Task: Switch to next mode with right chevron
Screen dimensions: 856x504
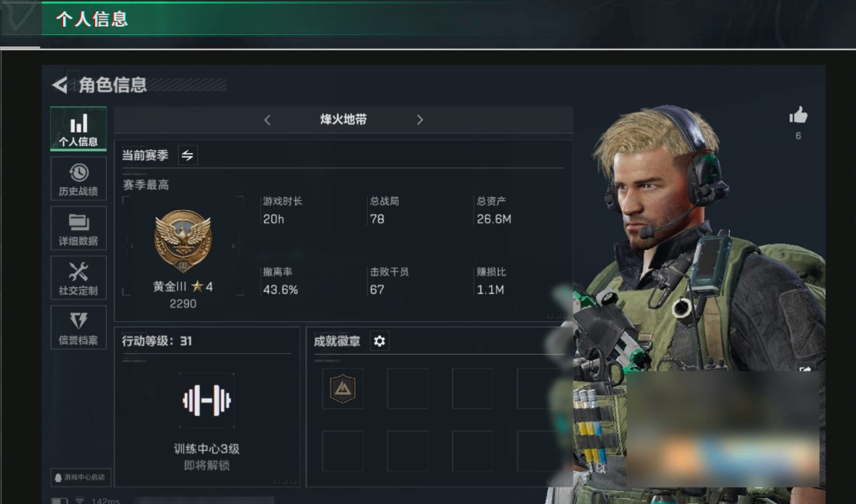Action: [420, 120]
